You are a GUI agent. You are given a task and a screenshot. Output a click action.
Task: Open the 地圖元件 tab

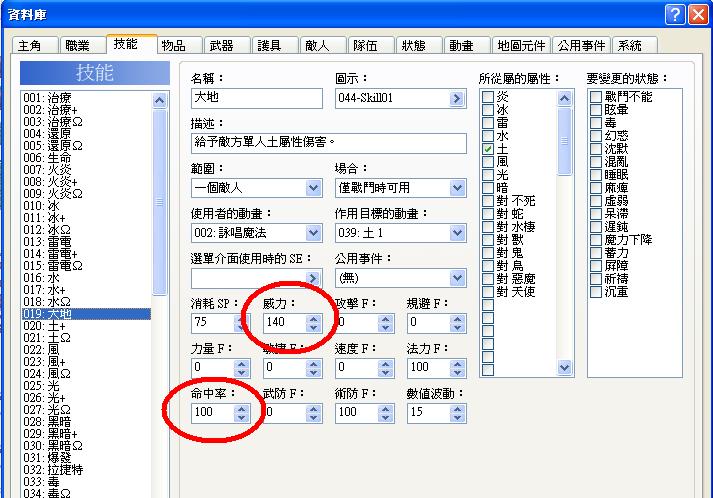pos(521,45)
